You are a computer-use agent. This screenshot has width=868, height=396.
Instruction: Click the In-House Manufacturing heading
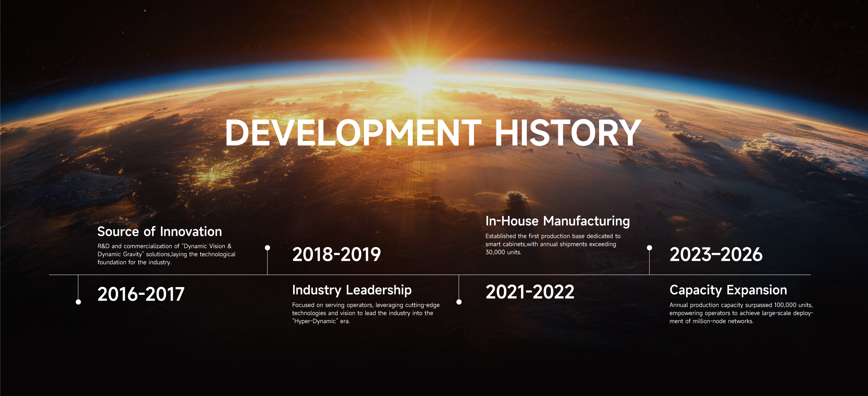[x=557, y=221]
